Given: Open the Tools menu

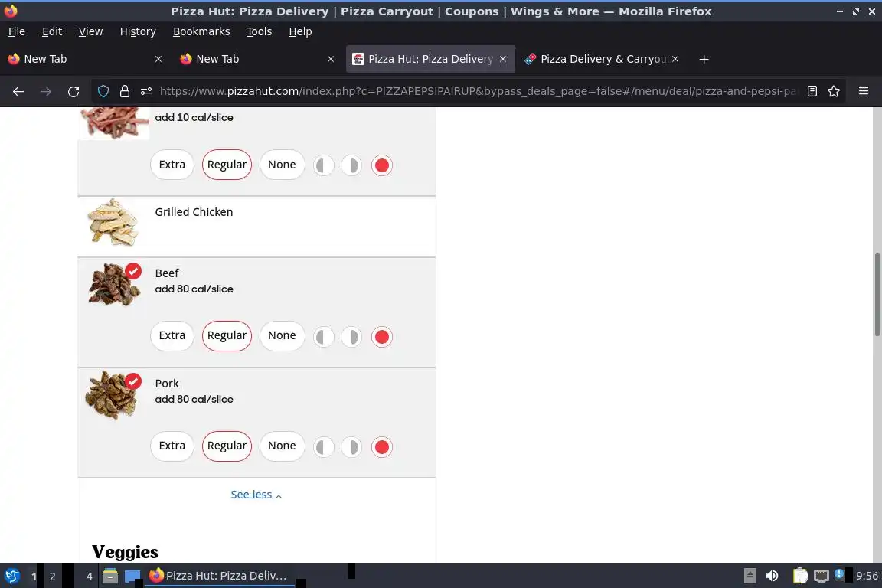Looking at the screenshot, I should coord(260,31).
